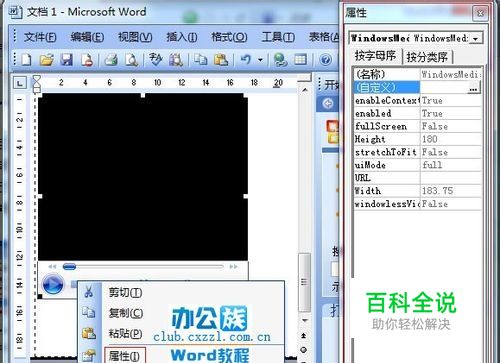Open custom properties ellipsis button

pos(473,88)
